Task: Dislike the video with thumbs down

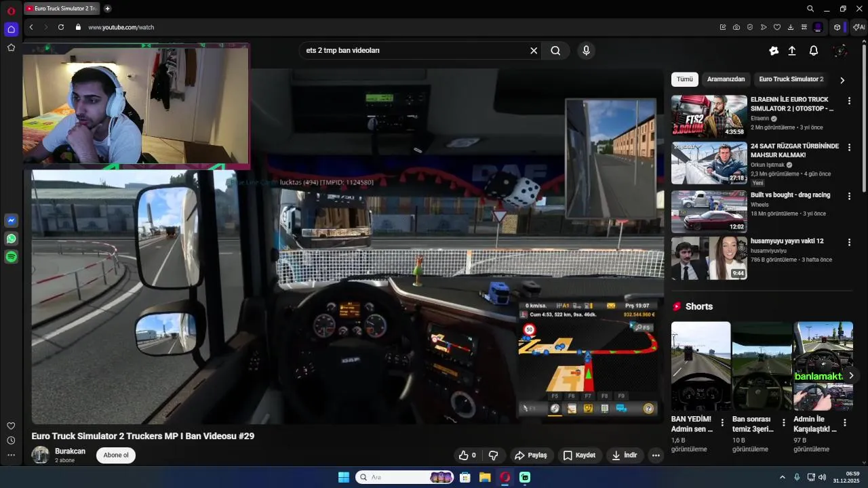Action: click(x=493, y=455)
